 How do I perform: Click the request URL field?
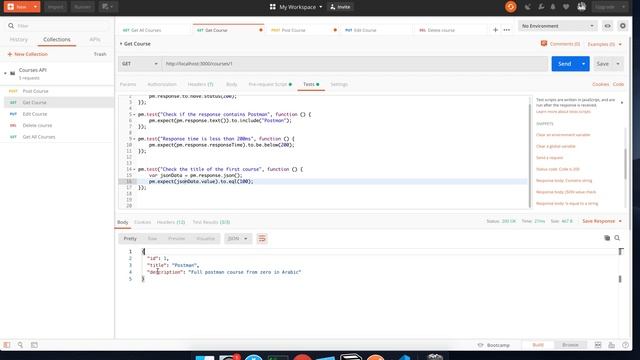coord(355,64)
